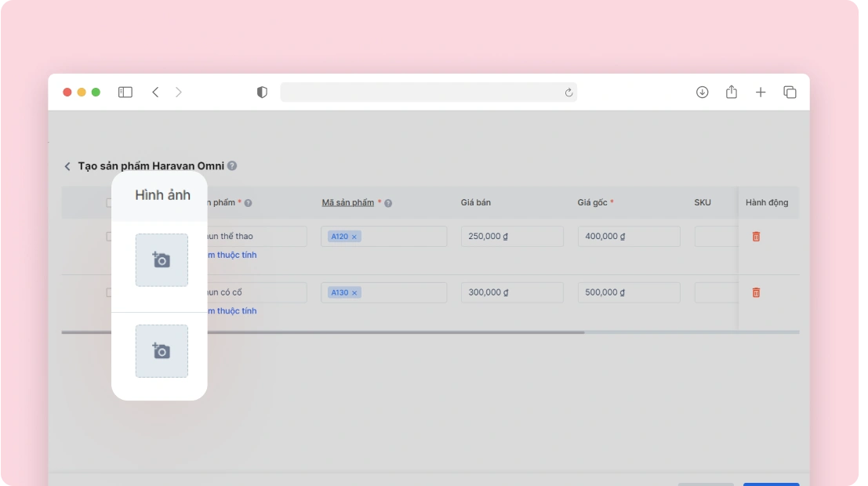Upload image for the first product row
The height and width of the screenshot is (486, 868).
[162, 260]
